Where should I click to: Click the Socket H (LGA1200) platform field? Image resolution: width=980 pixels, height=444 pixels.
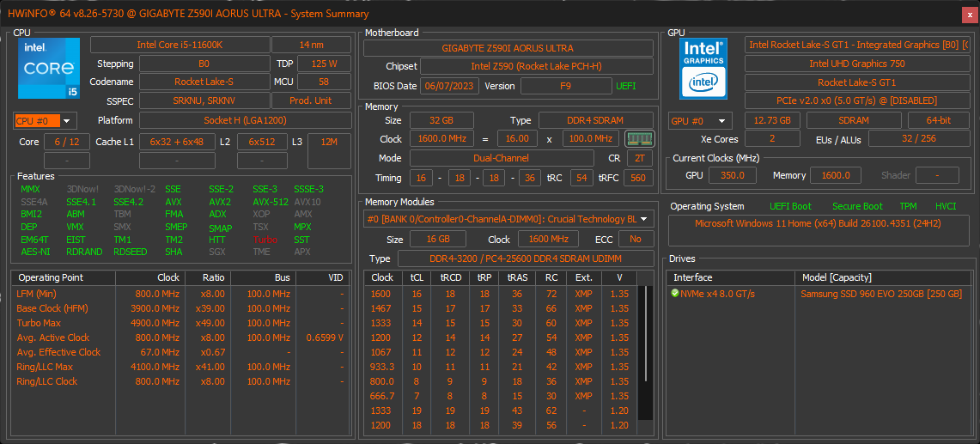[x=245, y=121]
